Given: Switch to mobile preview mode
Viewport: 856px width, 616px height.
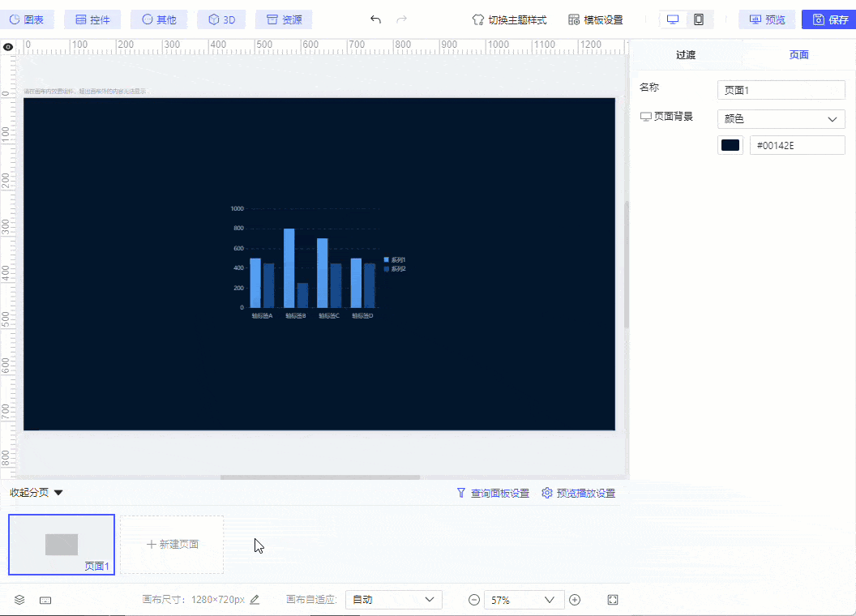Looking at the screenshot, I should (697, 19).
